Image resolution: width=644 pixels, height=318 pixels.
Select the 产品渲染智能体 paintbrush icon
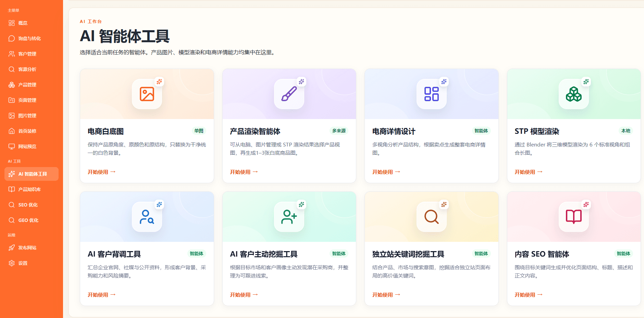coord(289,94)
